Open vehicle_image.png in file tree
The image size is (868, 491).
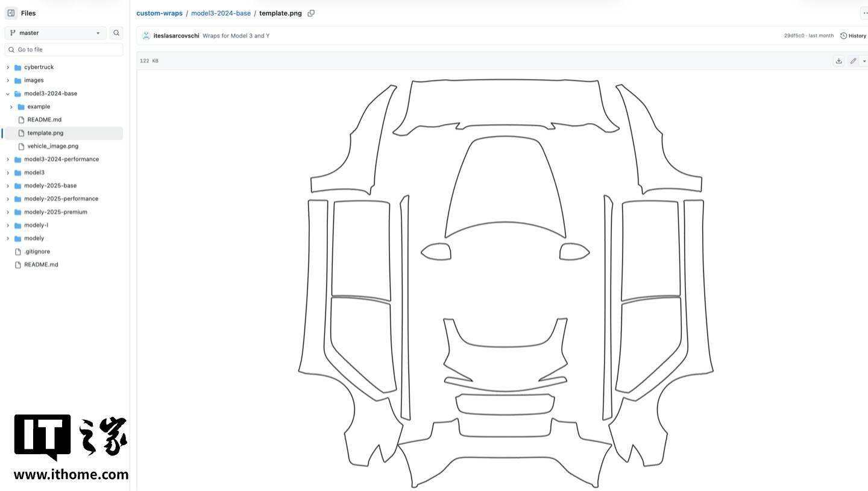click(52, 146)
